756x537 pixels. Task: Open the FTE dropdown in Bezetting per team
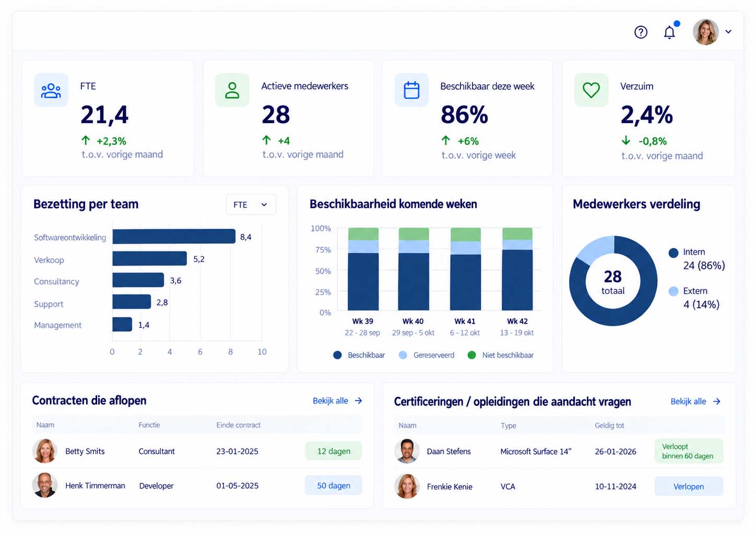click(251, 205)
